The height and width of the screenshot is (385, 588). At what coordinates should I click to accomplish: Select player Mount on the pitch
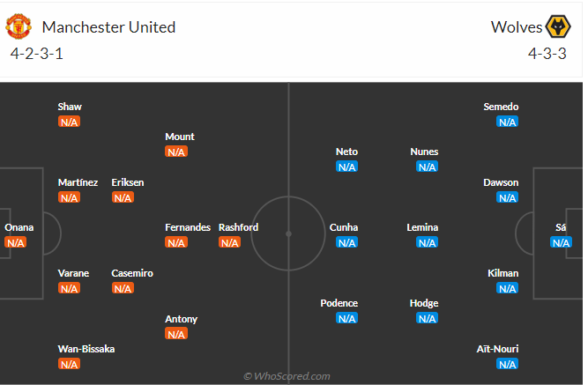pyautogui.click(x=180, y=137)
